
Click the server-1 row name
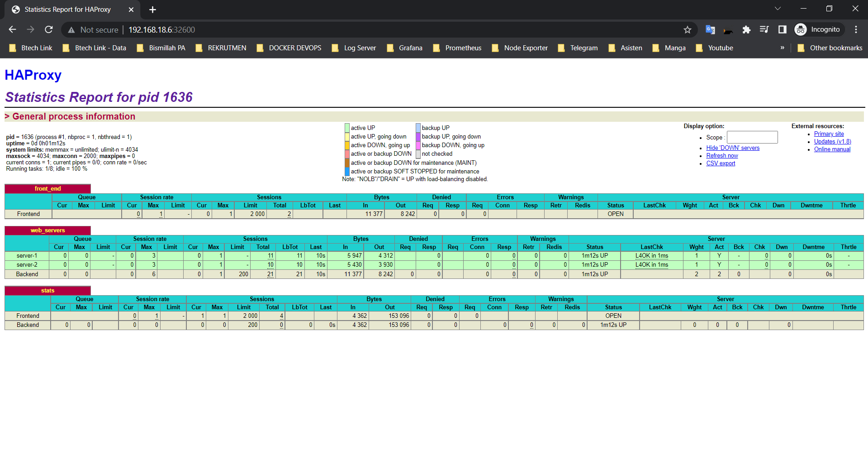27,256
